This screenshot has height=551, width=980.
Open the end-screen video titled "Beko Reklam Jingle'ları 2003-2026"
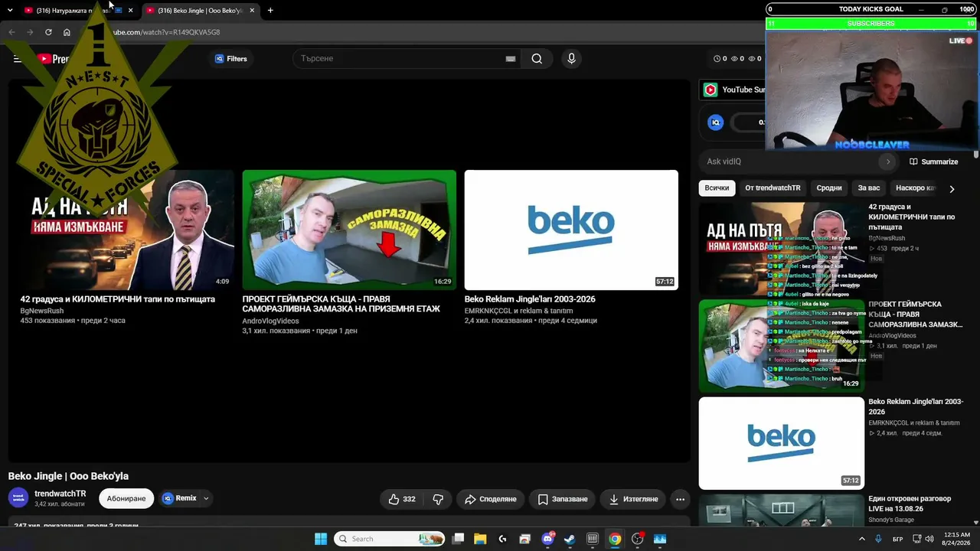point(530,299)
